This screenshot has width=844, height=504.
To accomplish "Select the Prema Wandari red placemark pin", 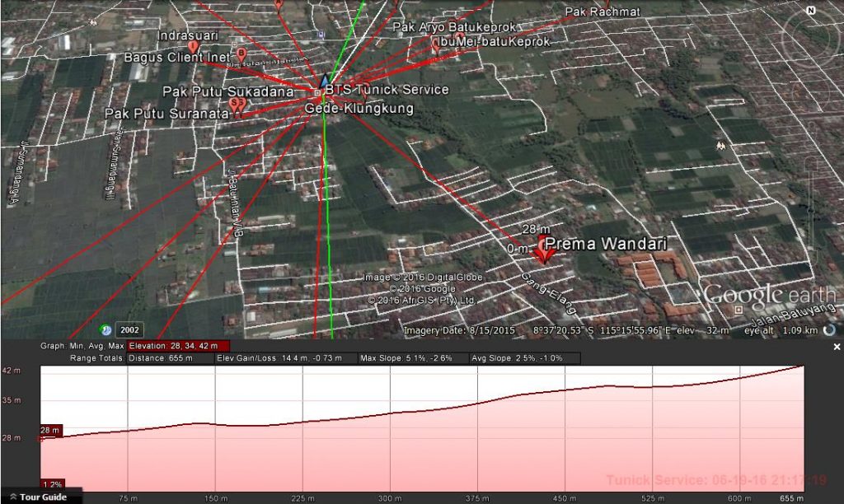I will pyautogui.click(x=544, y=250).
